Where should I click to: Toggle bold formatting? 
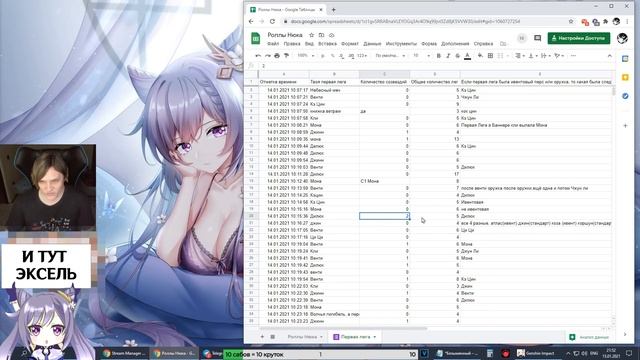click(x=439, y=56)
